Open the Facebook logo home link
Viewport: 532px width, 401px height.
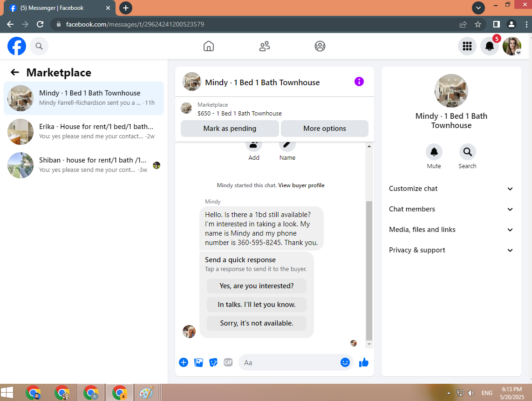click(x=17, y=46)
